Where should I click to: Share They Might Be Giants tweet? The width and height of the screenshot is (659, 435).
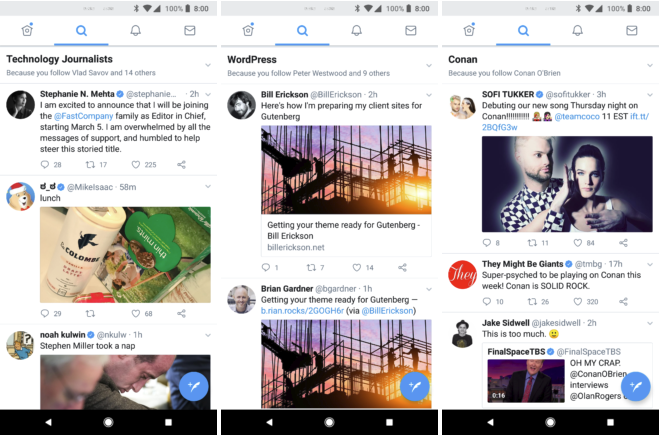pyautogui.click(x=623, y=301)
